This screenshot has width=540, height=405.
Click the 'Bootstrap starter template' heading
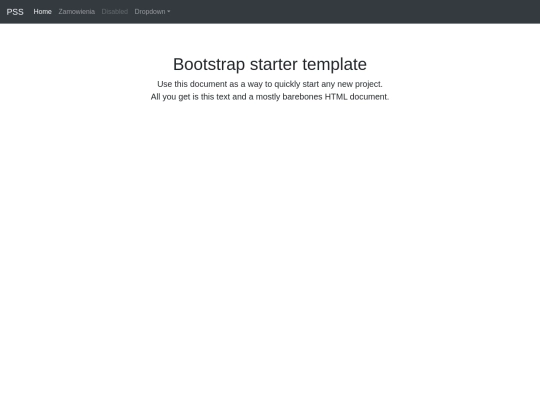[x=270, y=64]
